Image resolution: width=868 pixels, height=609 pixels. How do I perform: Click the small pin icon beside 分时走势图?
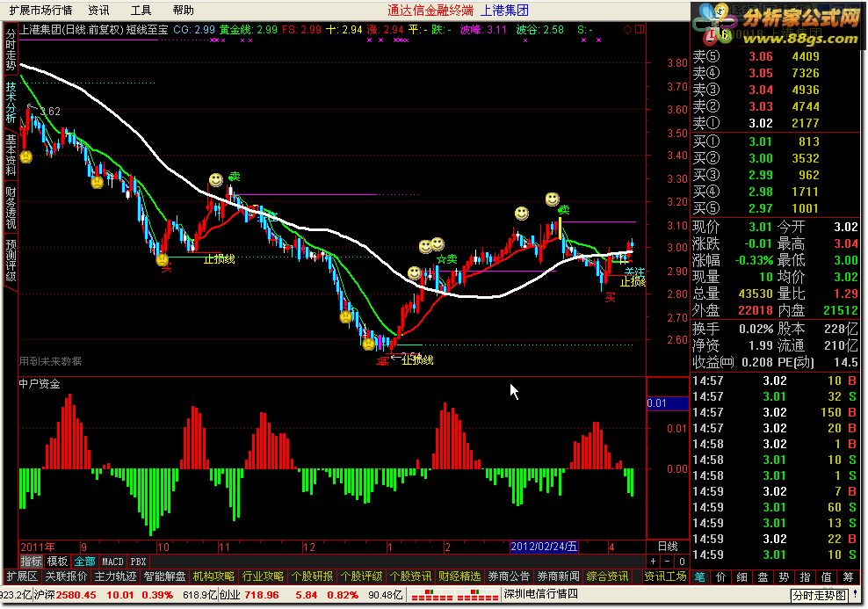(856, 596)
